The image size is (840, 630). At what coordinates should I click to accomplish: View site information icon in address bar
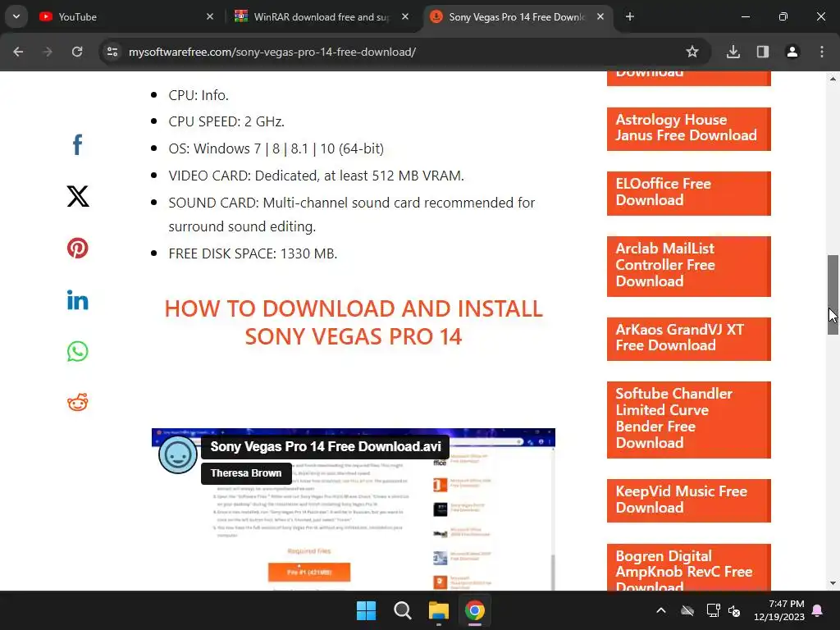[x=112, y=52]
